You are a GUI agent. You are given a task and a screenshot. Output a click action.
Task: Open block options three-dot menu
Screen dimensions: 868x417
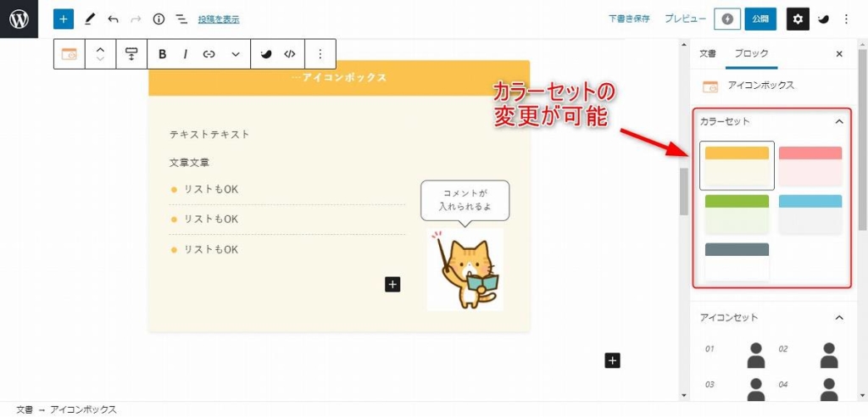tap(320, 53)
